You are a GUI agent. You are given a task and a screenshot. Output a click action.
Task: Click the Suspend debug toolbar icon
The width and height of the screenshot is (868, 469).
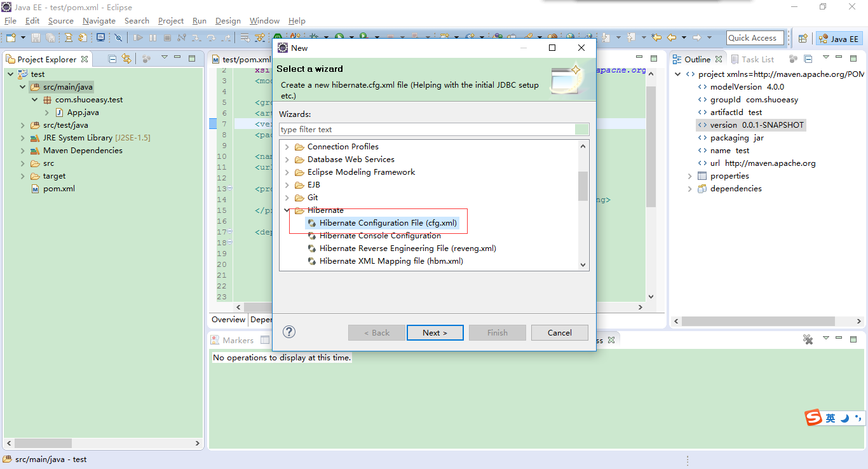pyautogui.click(x=153, y=38)
